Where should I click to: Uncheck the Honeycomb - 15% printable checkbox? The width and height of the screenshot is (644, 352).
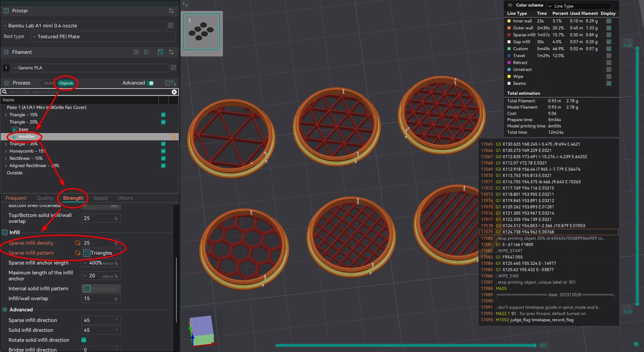coord(163,151)
